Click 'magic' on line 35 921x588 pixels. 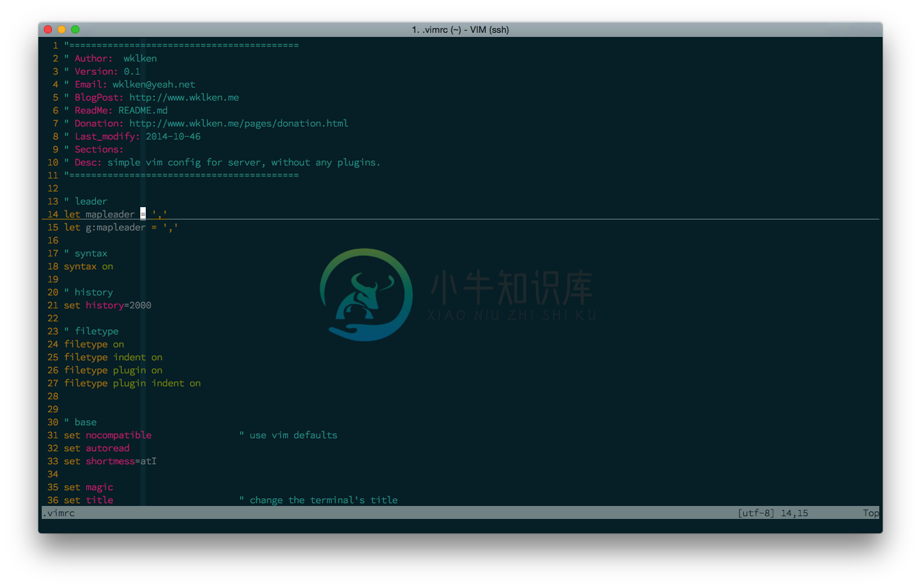coord(99,487)
